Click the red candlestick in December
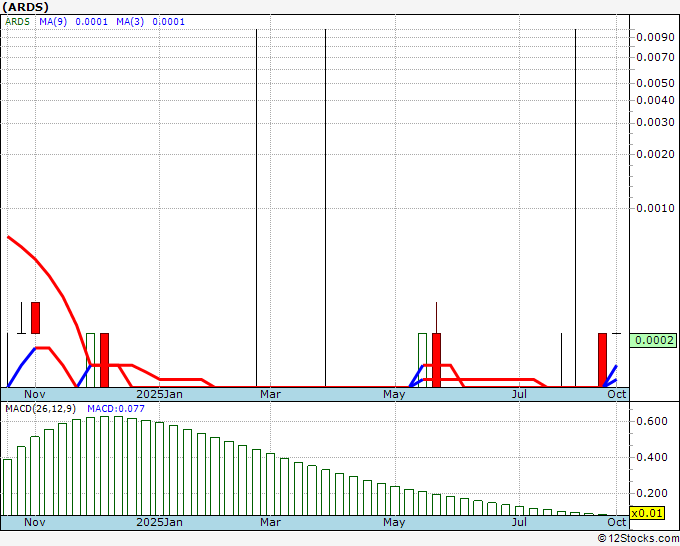 [x=104, y=358]
